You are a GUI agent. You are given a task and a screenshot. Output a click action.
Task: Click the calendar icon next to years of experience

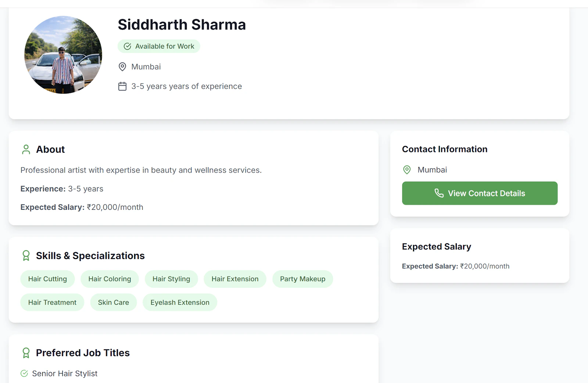point(122,86)
